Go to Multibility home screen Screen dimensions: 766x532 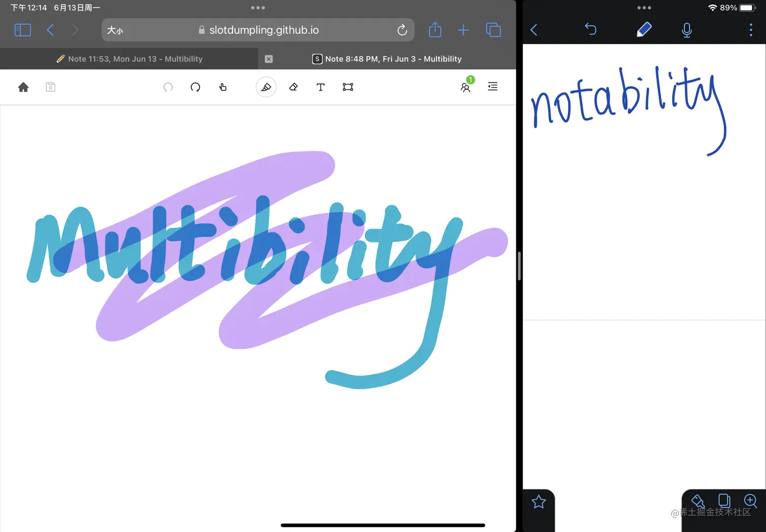click(x=23, y=87)
